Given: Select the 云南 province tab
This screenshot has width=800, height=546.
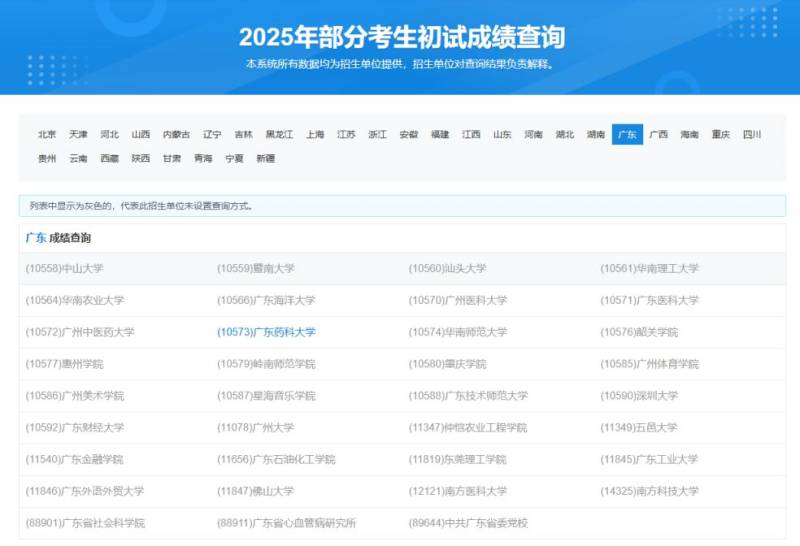Looking at the screenshot, I should pyautogui.click(x=78, y=158).
